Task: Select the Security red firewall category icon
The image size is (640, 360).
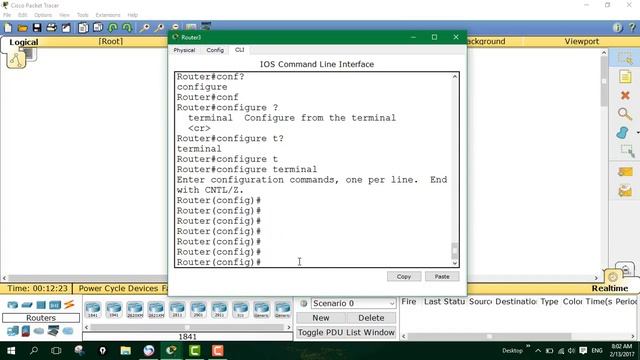Action: point(26,331)
